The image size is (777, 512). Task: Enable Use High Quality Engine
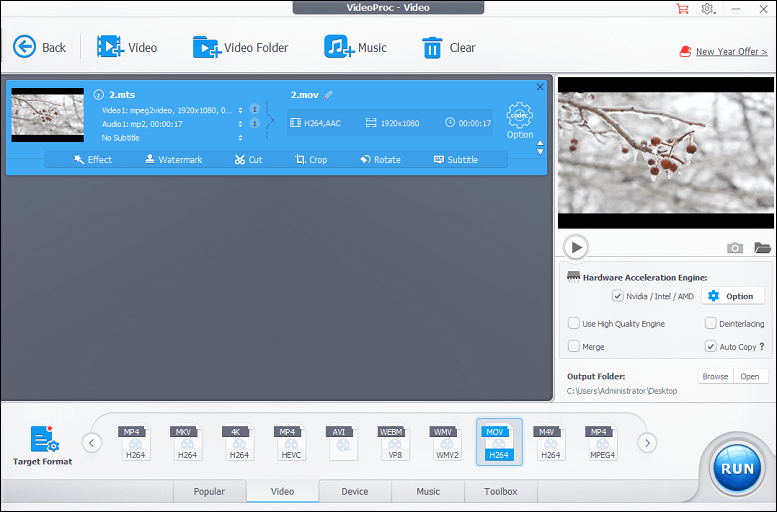coord(573,323)
